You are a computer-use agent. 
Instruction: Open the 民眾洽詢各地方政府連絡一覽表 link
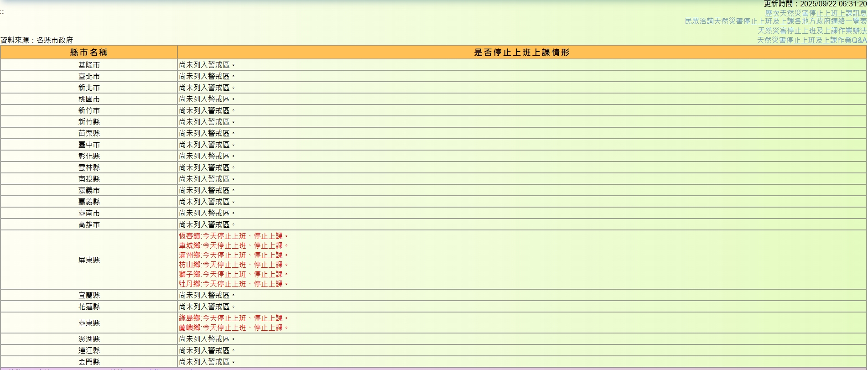pos(775,21)
